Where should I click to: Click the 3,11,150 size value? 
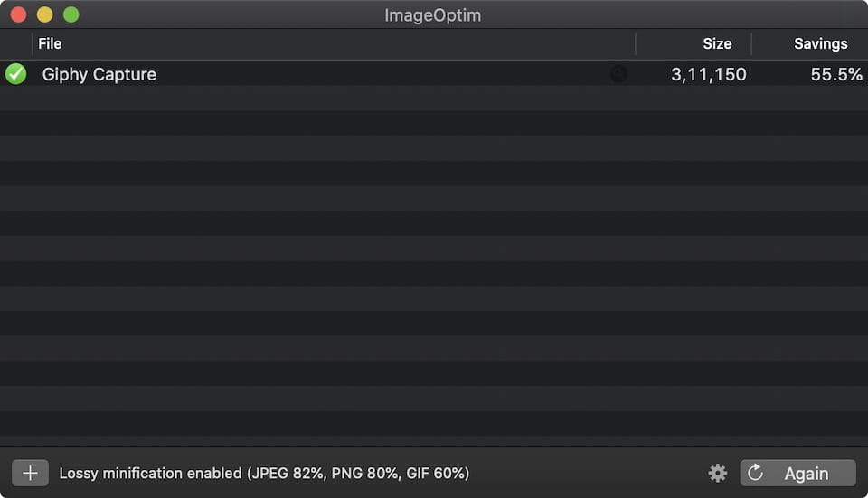709,74
